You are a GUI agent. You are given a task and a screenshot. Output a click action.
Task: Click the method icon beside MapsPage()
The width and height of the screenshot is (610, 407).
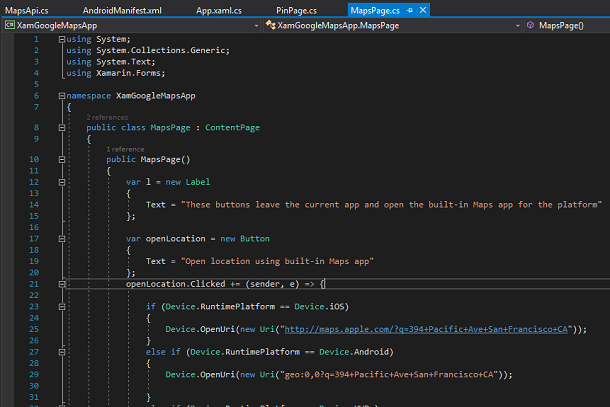[529, 25]
